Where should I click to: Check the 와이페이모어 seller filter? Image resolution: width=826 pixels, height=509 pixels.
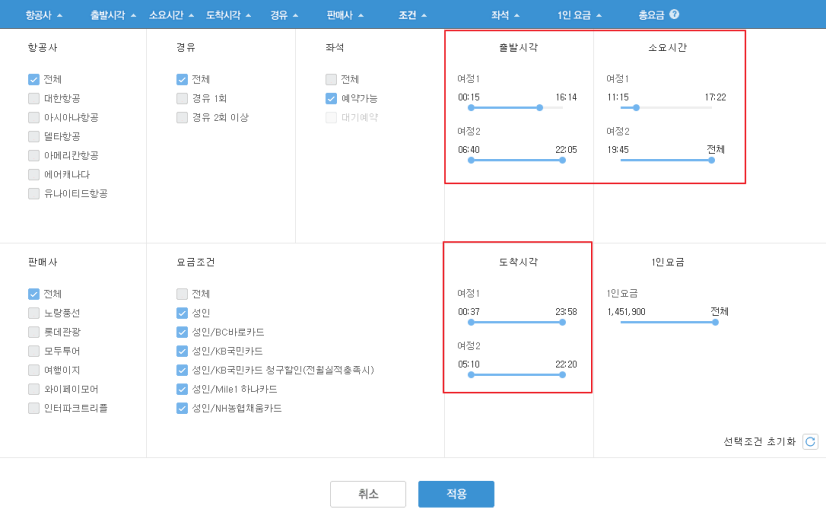[x=34, y=389]
